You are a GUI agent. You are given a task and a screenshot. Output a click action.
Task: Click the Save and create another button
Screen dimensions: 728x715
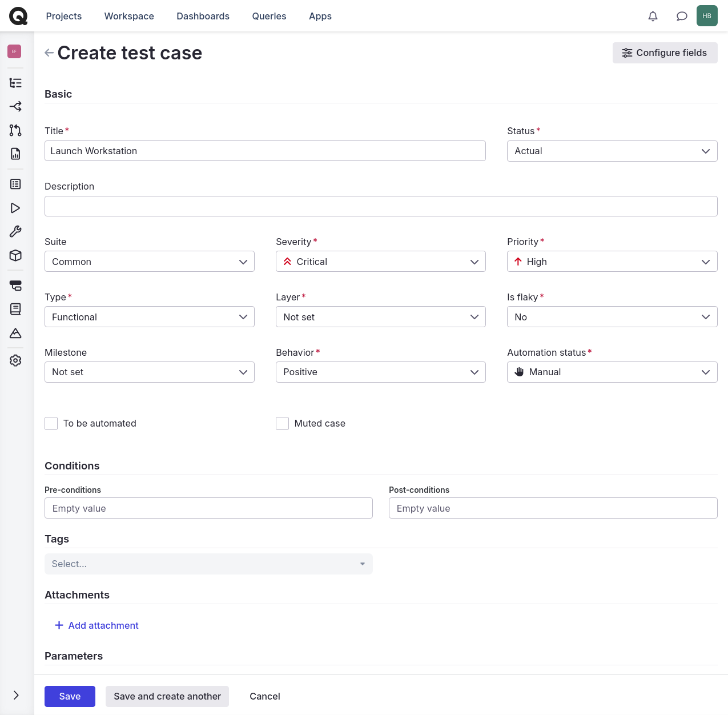[167, 696]
